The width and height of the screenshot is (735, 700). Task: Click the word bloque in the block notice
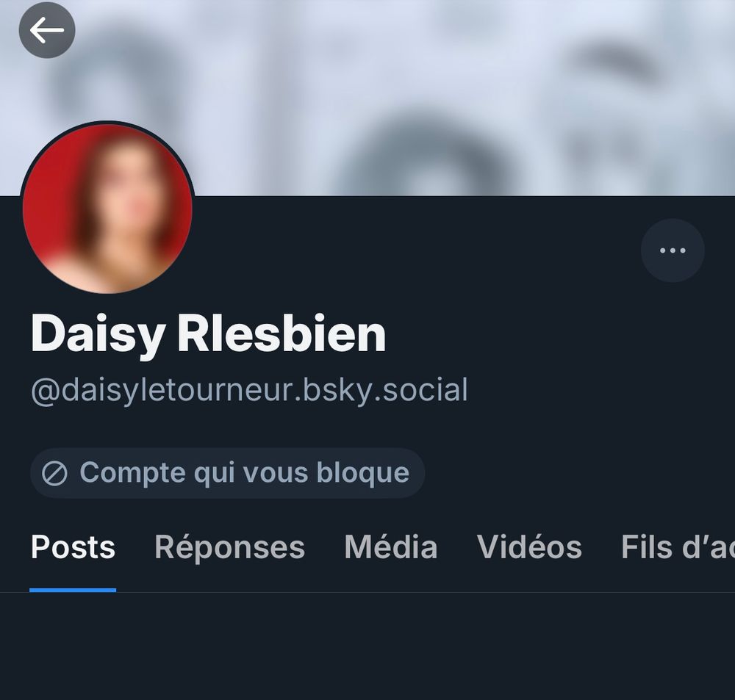[363, 473]
